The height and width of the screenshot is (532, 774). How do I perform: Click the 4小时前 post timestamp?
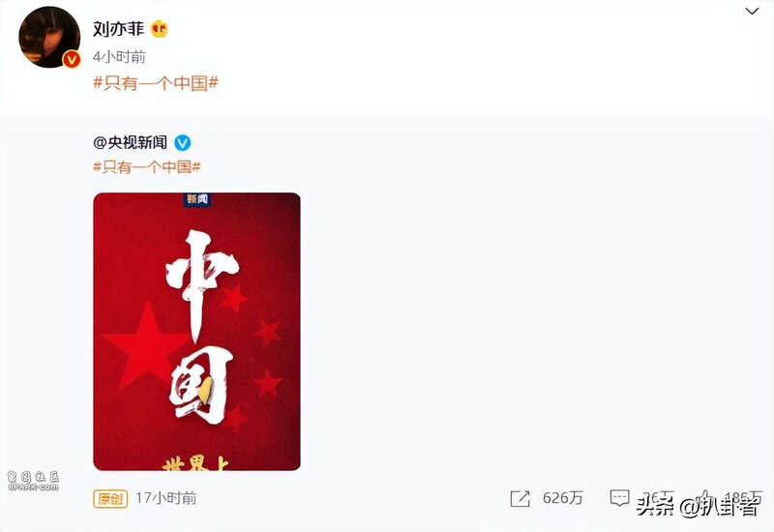click(x=119, y=57)
